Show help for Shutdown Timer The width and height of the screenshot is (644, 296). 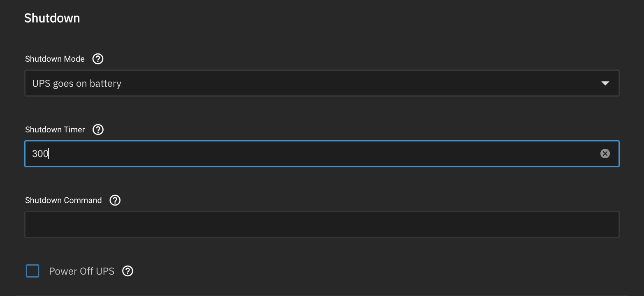point(98,129)
